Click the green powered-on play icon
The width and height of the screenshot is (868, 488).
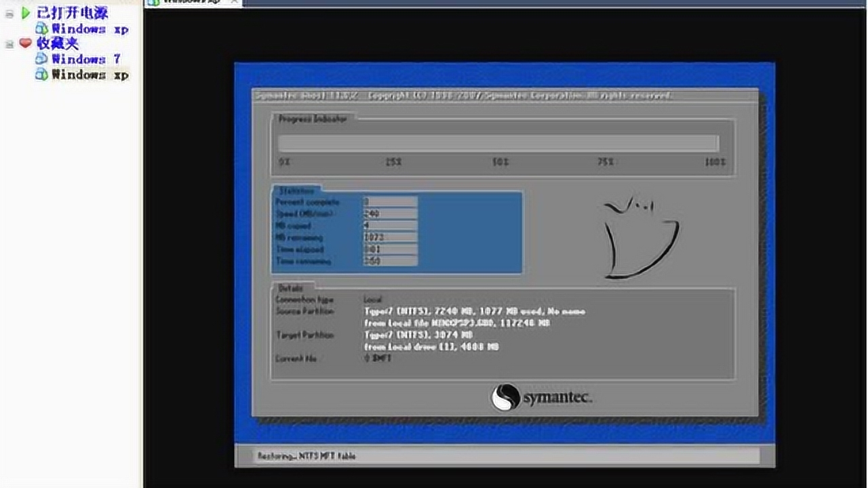26,13
